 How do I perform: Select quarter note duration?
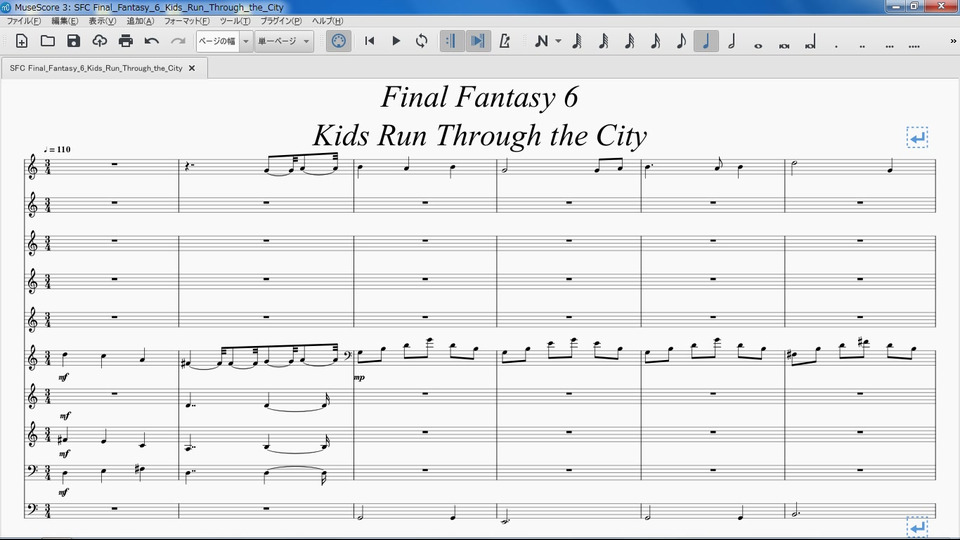coord(706,41)
